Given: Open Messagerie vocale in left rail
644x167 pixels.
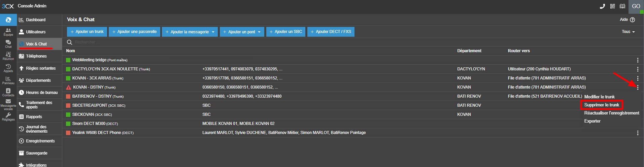Looking at the screenshot, I should pyautogui.click(x=8, y=105).
